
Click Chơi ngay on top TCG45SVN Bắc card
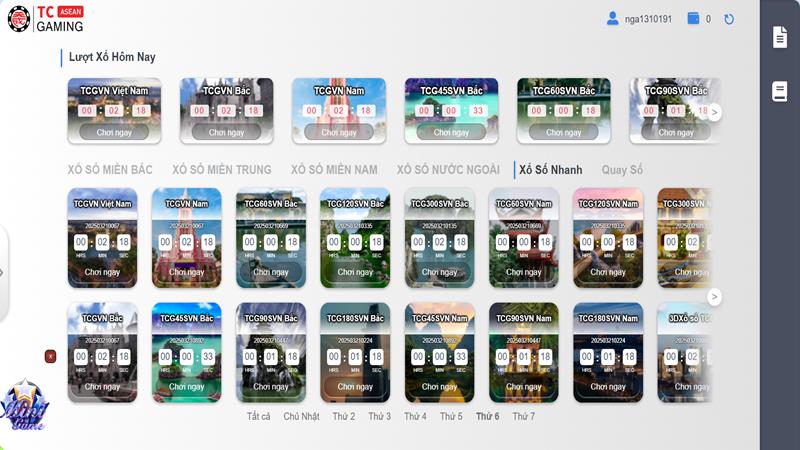(x=451, y=132)
